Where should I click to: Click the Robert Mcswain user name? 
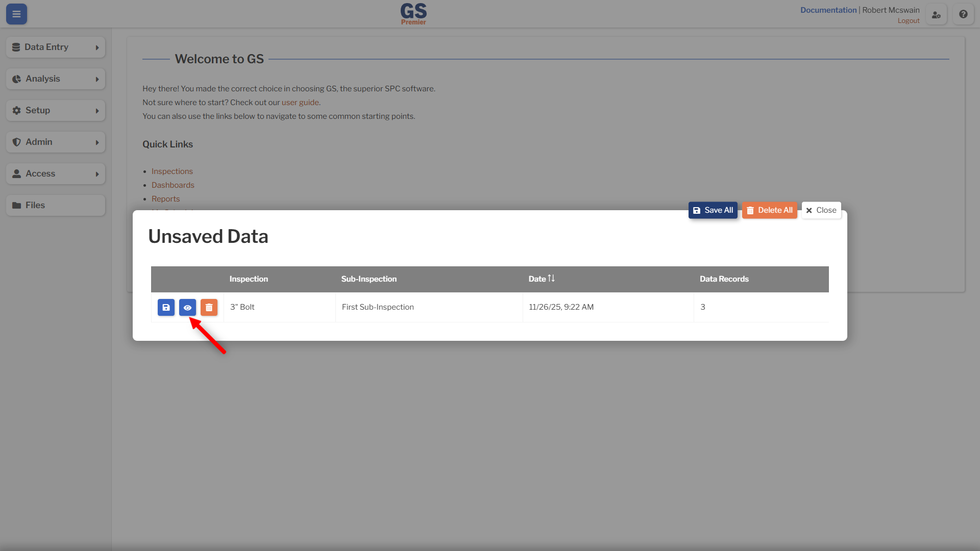coord(891,10)
